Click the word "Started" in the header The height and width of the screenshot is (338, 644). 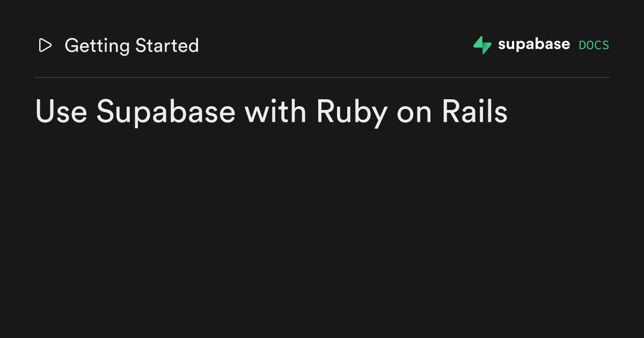pos(167,46)
